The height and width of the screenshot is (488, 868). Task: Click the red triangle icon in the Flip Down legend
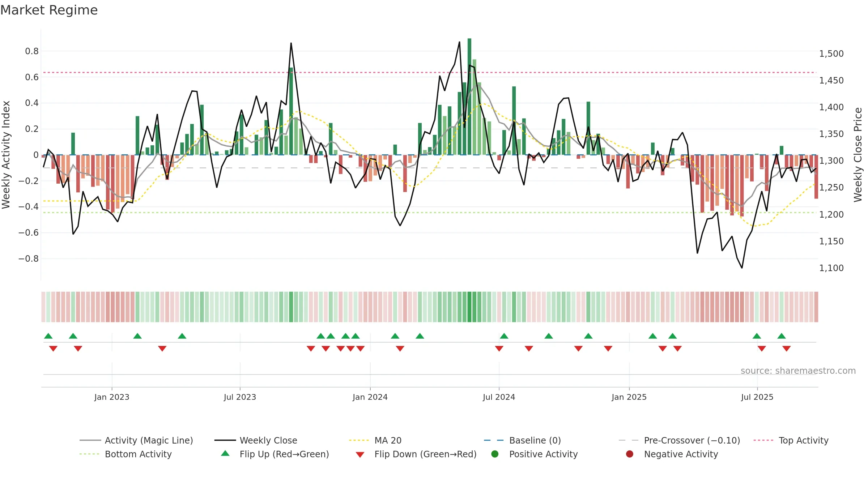click(x=360, y=455)
